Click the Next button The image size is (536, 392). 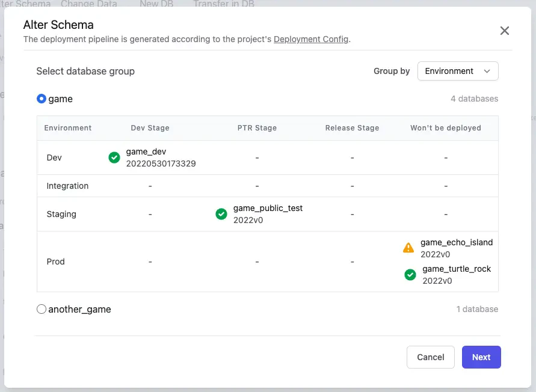481,357
